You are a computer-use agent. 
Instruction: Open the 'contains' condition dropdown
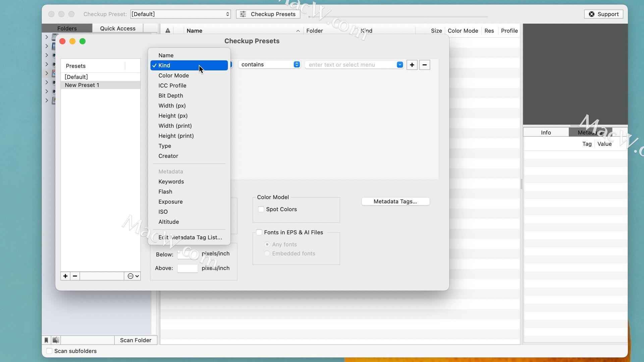pyautogui.click(x=269, y=64)
